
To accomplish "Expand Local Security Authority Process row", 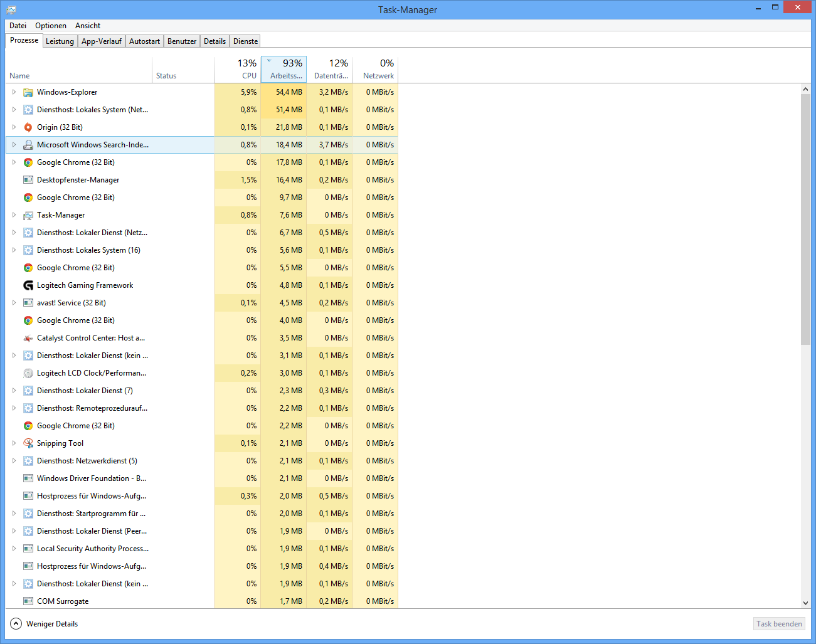I will pyautogui.click(x=14, y=549).
